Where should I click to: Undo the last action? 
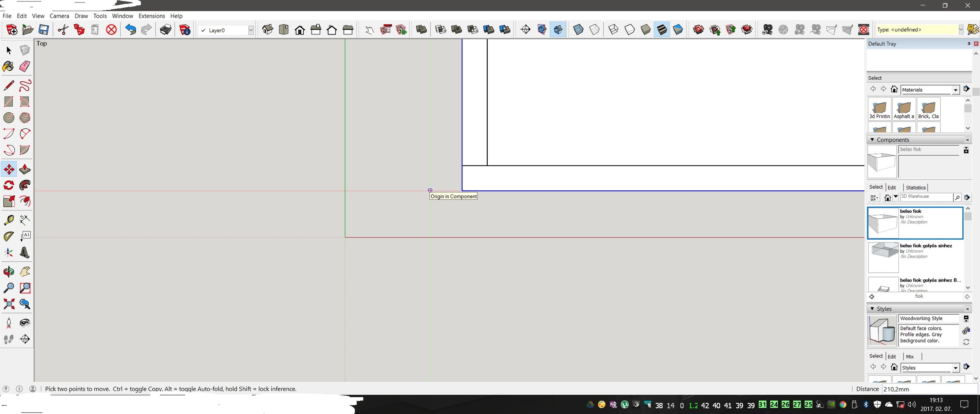[x=130, y=30]
